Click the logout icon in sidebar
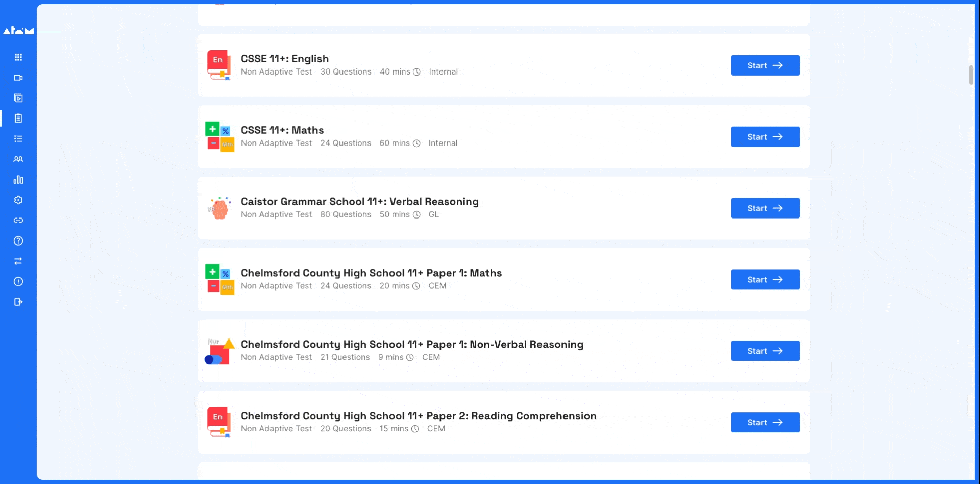Viewport: 980px width, 484px height. [18, 302]
